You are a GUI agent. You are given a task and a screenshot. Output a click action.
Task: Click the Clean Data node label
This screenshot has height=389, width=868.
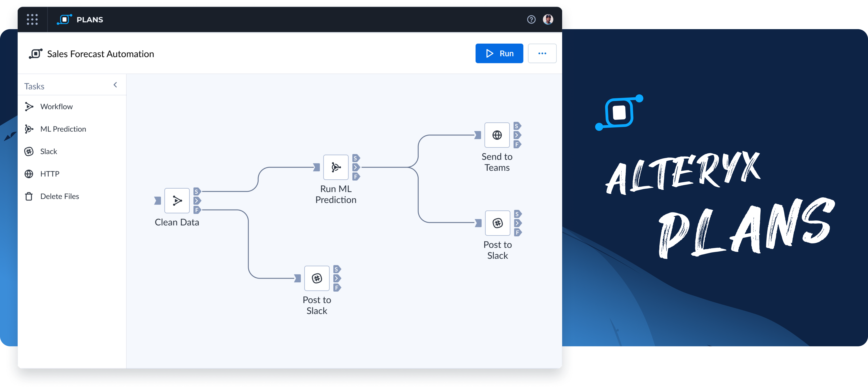[177, 222]
